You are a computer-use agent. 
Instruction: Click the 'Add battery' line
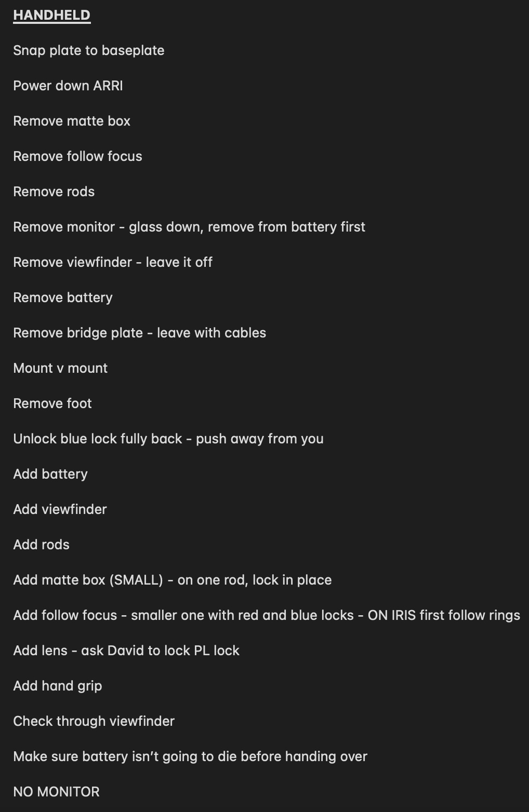(50, 474)
